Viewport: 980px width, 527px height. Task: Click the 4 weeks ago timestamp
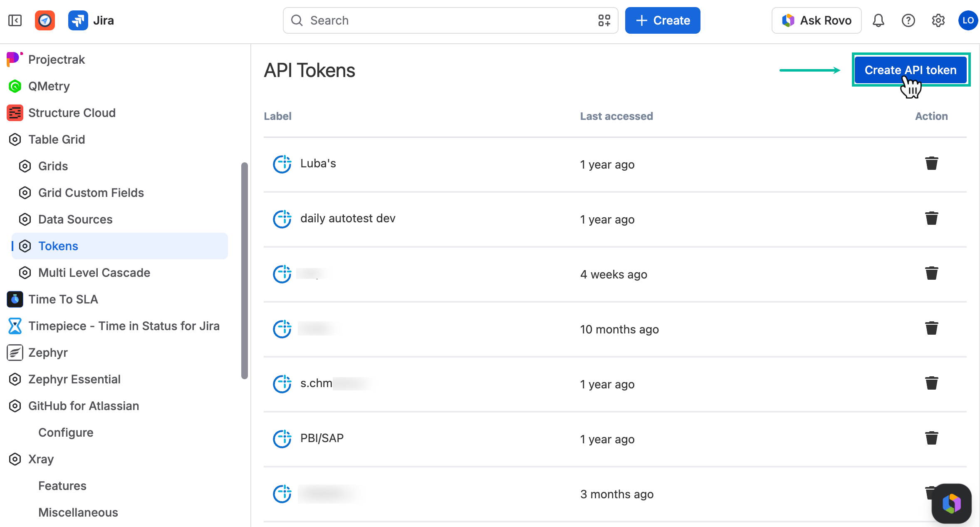point(614,274)
